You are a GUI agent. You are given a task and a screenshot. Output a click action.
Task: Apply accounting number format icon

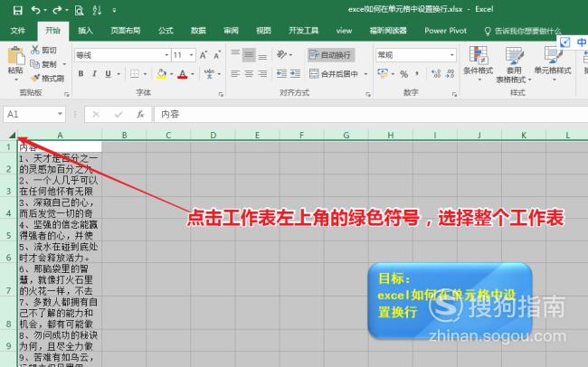383,73
